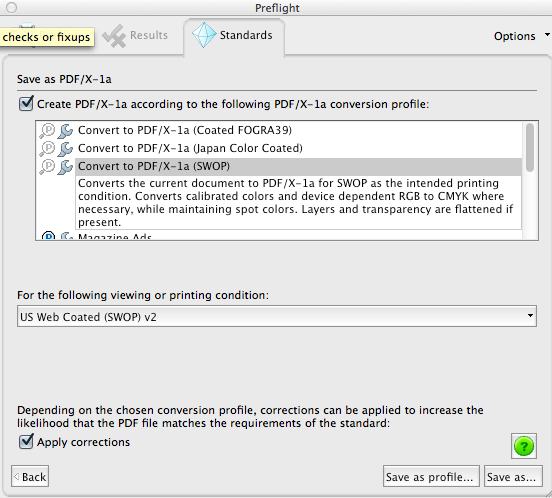
Task: Click the Save as profile... button
Action: [x=431, y=477]
